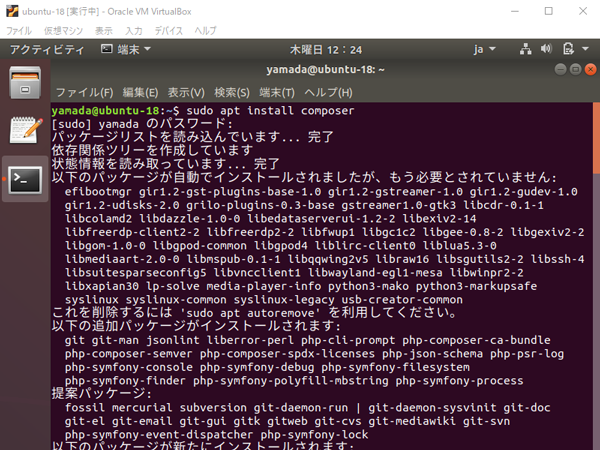Click the prompt text yamada@ubuntu-18

click(x=105, y=111)
